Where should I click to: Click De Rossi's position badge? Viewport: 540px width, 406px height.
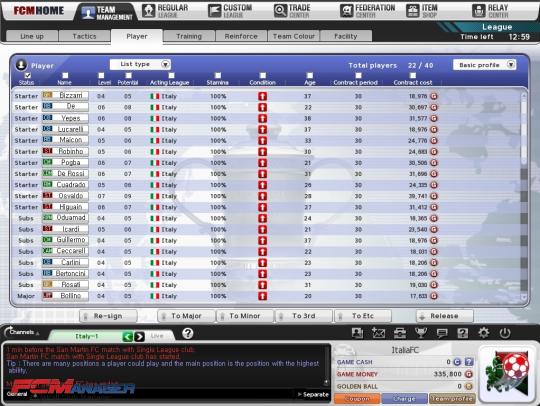(x=48, y=173)
